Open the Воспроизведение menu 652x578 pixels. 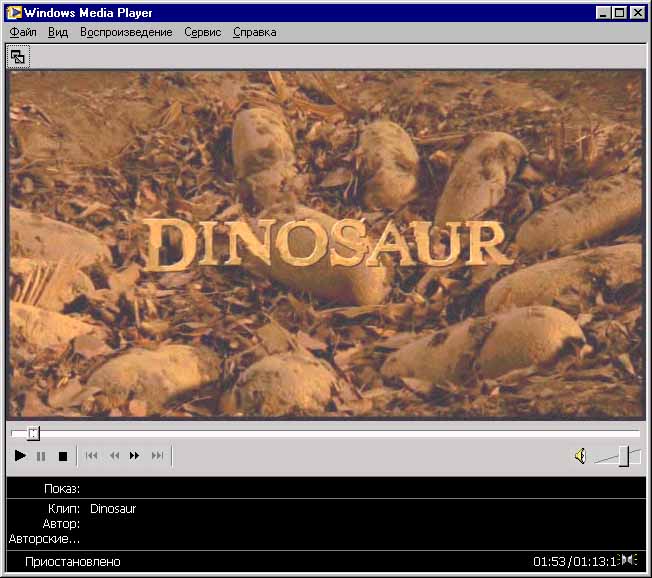pyautogui.click(x=126, y=32)
